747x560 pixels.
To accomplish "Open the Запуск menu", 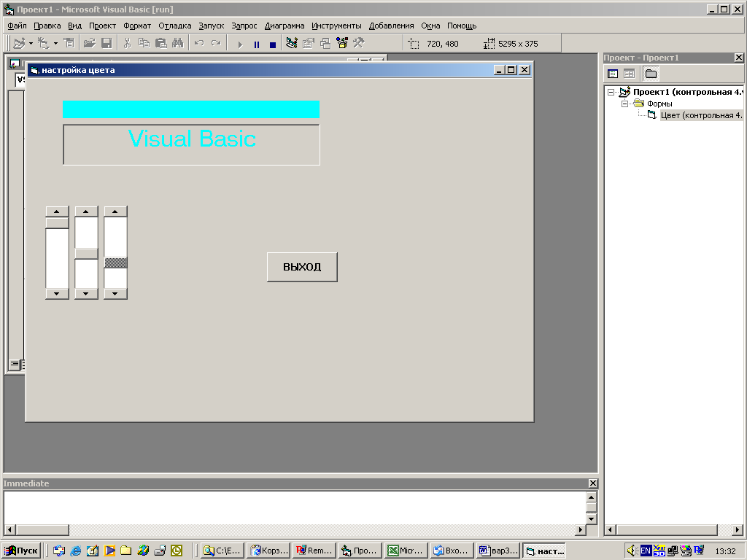I will (x=211, y=26).
